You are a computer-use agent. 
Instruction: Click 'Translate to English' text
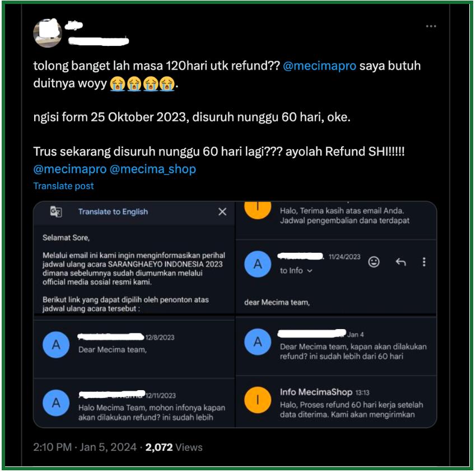113,211
